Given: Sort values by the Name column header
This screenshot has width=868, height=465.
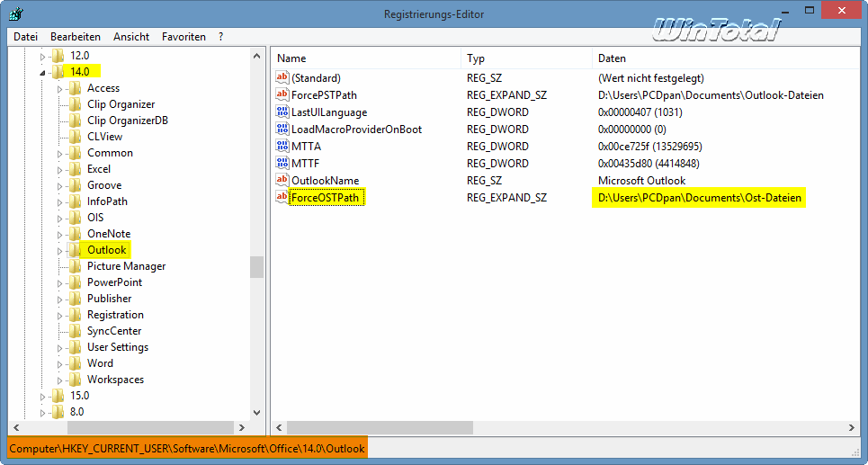Looking at the screenshot, I should [366, 58].
